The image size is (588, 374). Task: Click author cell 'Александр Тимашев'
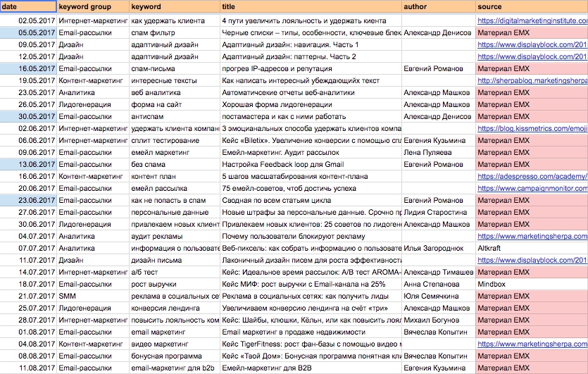click(x=439, y=273)
